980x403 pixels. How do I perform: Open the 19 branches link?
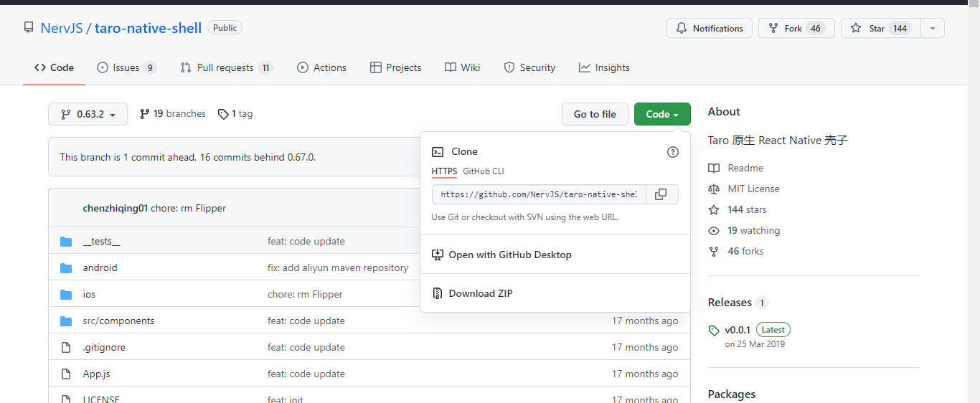click(172, 114)
